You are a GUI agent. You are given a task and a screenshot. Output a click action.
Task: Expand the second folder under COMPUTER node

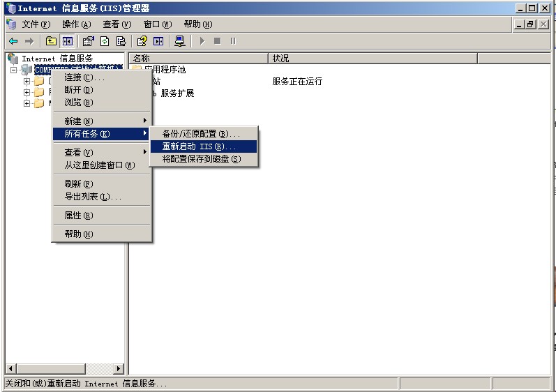pos(27,92)
